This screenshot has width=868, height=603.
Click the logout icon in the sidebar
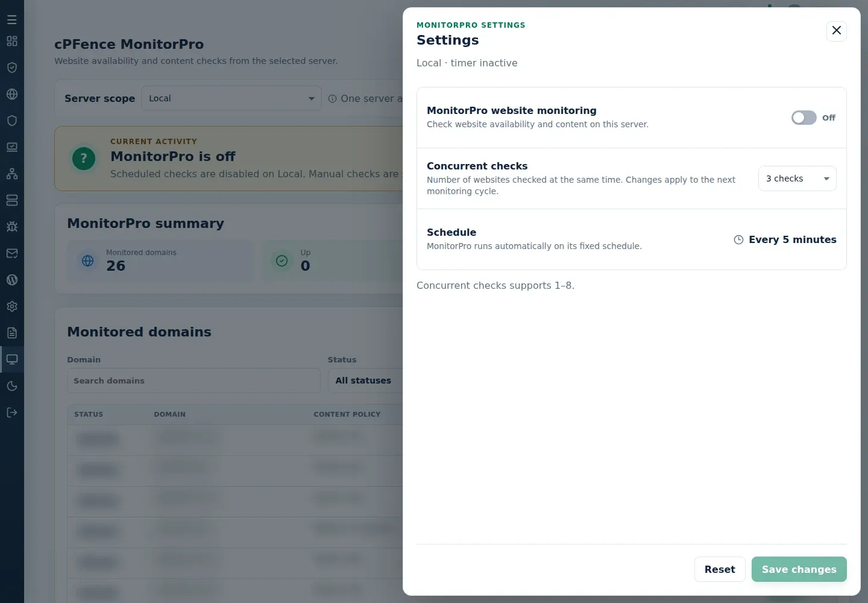pos(12,412)
